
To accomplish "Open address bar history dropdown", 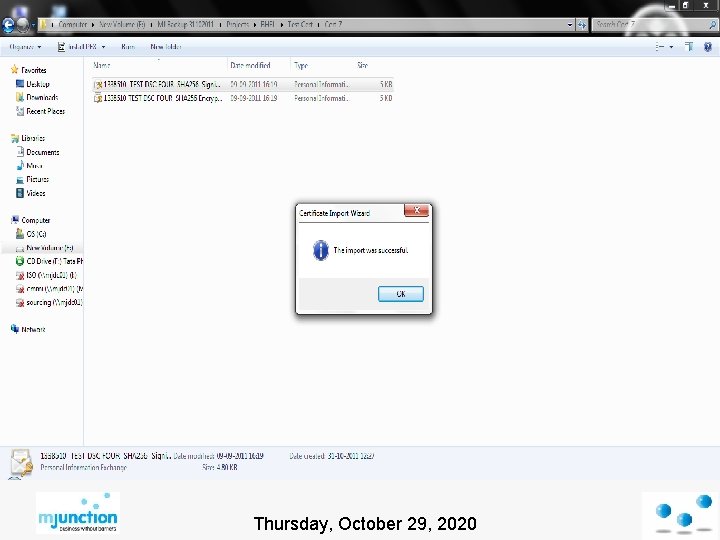I will pyautogui.click(x=570, y=25).
